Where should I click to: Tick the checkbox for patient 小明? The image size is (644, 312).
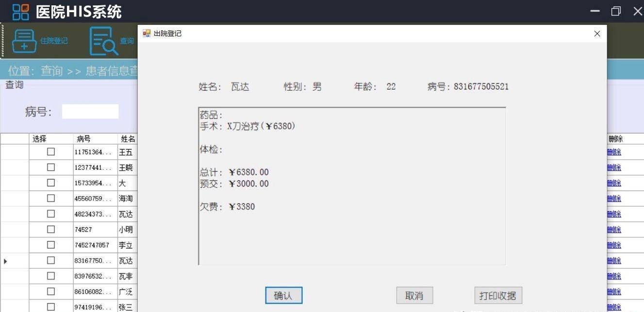click(x=51, y=230)
